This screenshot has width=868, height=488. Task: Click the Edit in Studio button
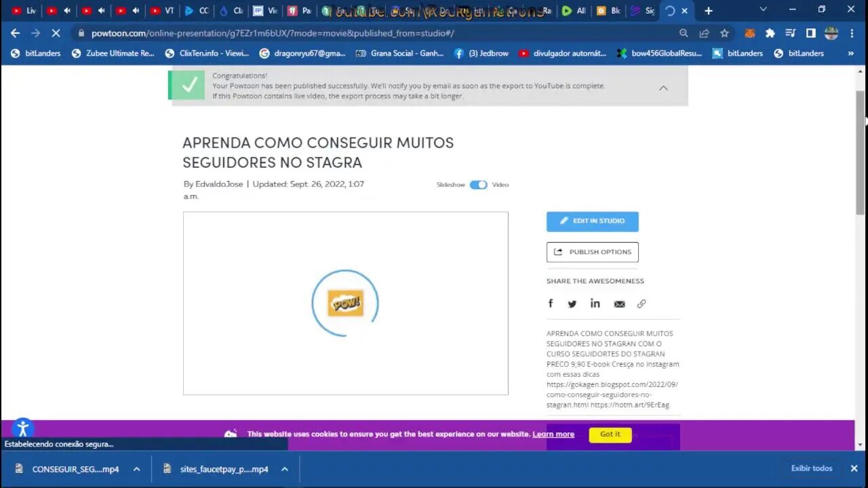click(593, 221)
